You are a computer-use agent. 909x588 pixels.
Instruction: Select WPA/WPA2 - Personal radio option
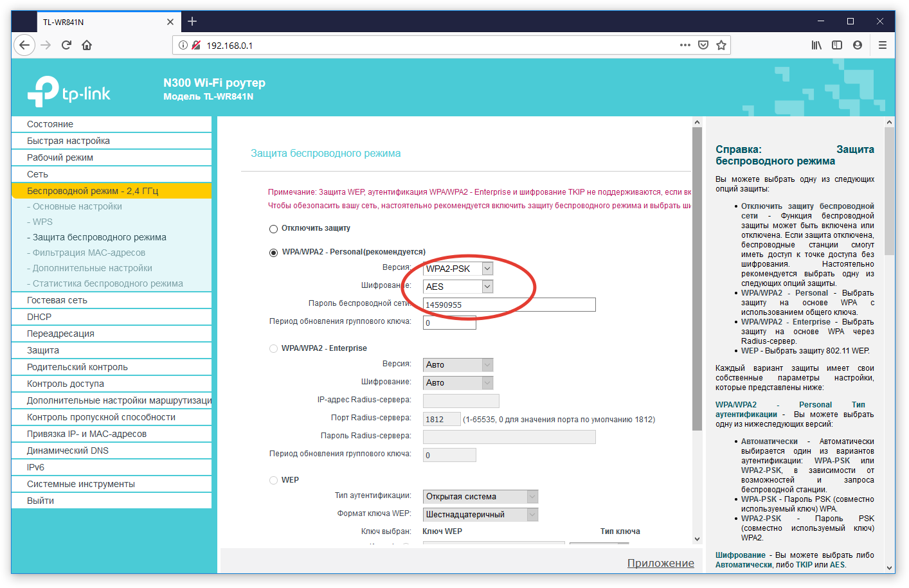point(273,253)
